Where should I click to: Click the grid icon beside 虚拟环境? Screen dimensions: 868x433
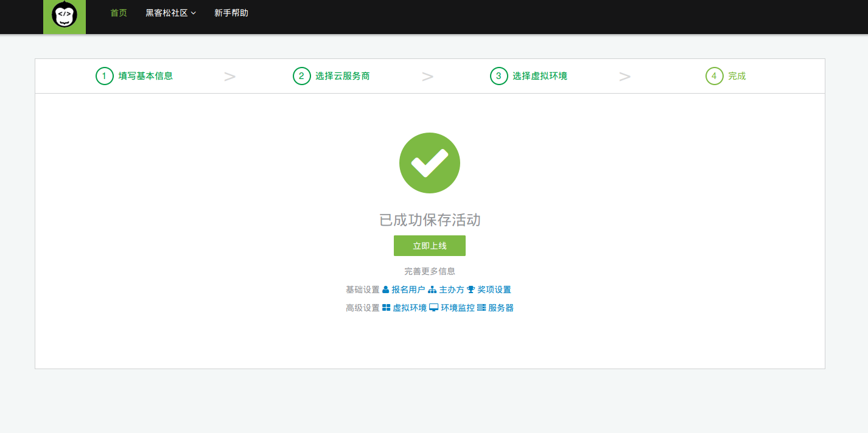[386, 308]
